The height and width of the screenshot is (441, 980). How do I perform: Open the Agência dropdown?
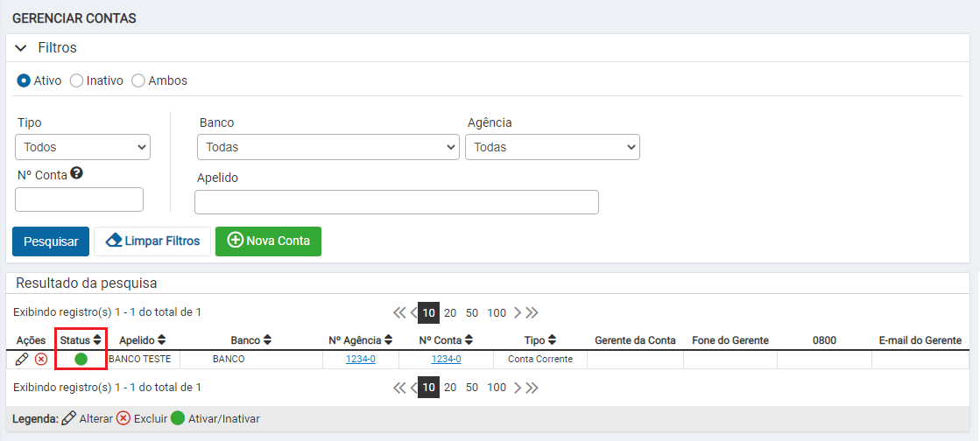click(553, 147)
